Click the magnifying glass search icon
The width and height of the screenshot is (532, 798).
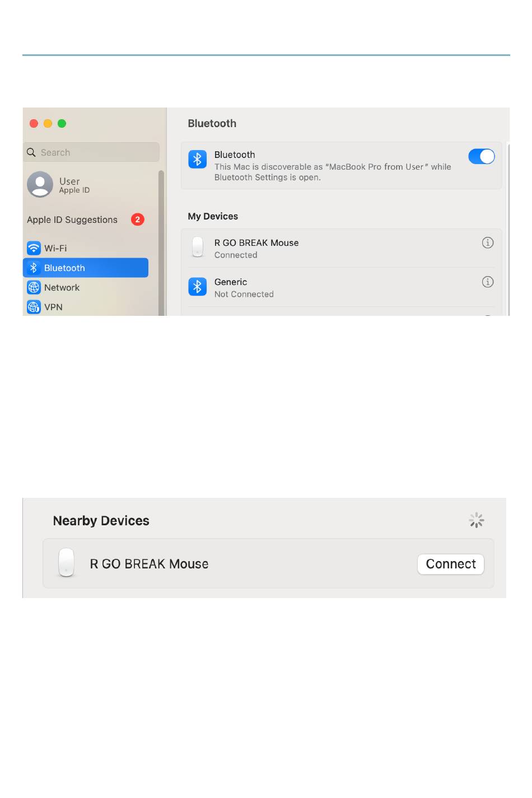point(31,152)
